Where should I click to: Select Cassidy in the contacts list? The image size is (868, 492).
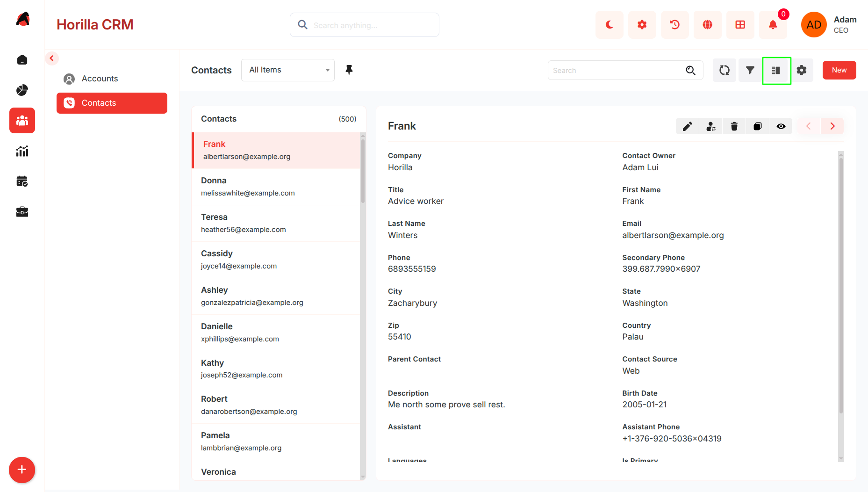click(x=276, y=260)
